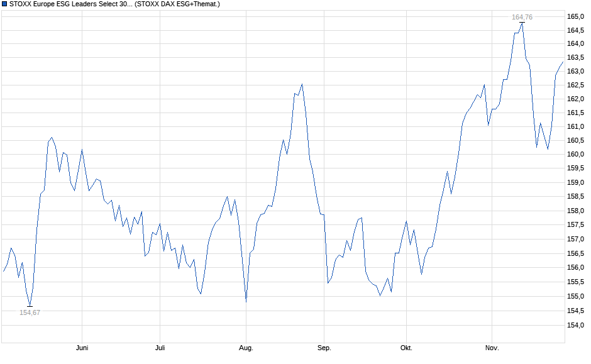Click the Aug. axis label
This screenshot has width=591, height=364.
point(246,346)
